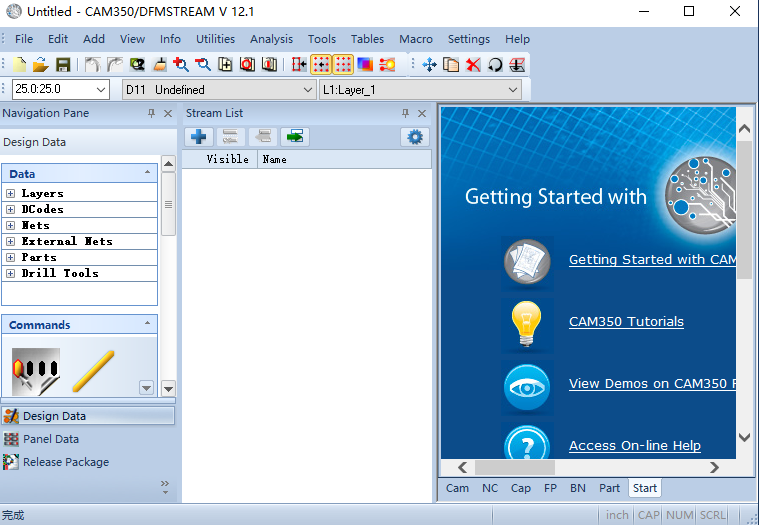Click the Zoom In magnifier icon

[181, 64]
